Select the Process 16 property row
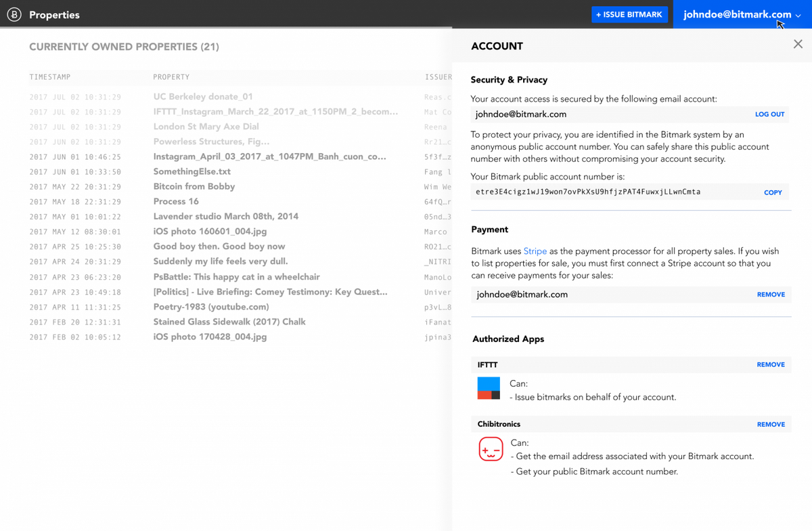This screenshot has height=531, width=812. point(176,201)
